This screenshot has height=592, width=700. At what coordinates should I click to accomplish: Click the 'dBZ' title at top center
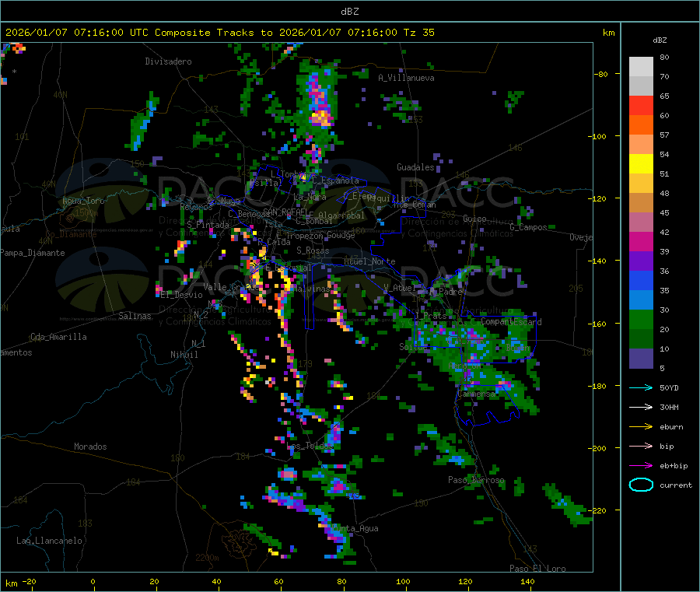click(x=349, y=12)
